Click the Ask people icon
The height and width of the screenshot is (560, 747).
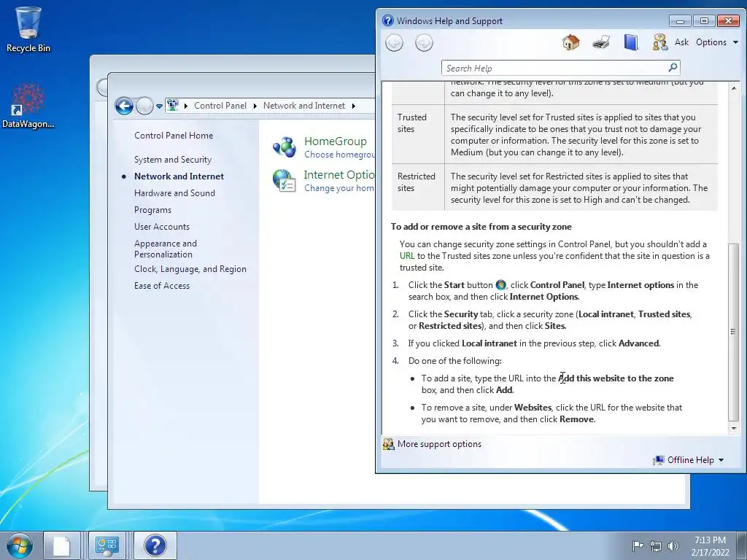point(659,42)
